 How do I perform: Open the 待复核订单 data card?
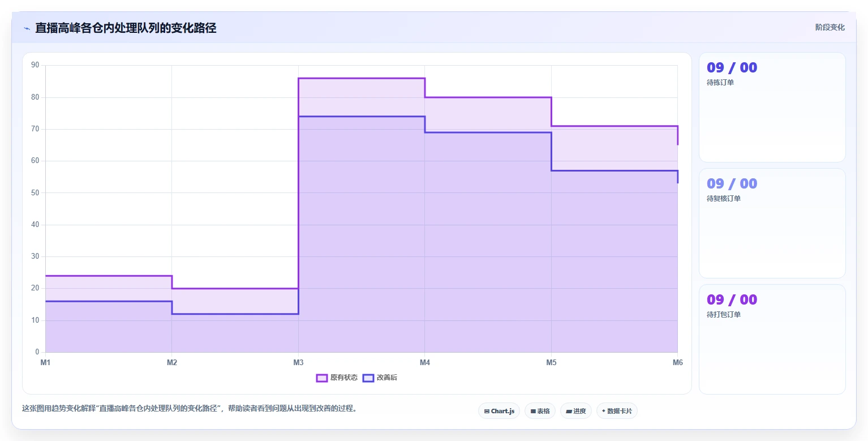tap(772, 223)
